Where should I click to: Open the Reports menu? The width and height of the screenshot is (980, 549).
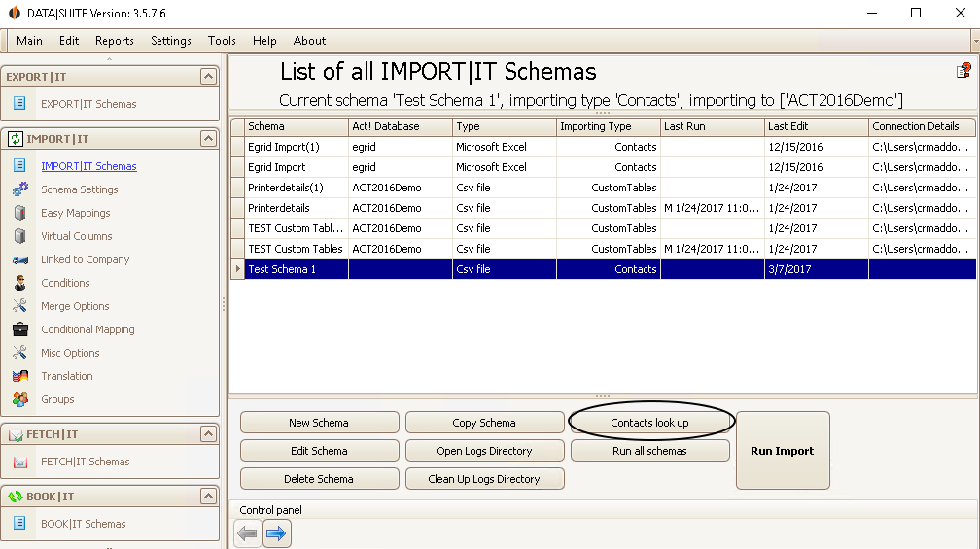tap(115, 41)
